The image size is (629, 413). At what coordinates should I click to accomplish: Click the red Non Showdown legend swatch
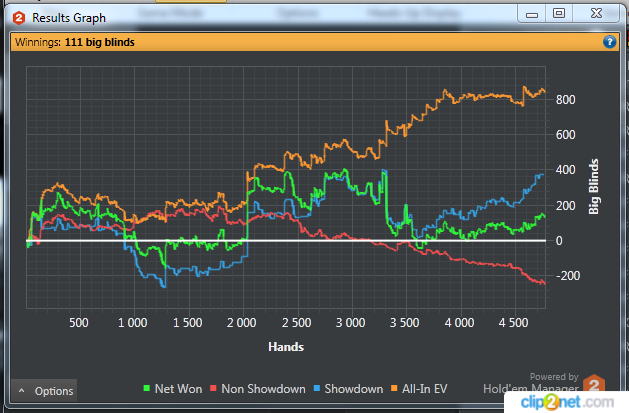click(213, 388)
